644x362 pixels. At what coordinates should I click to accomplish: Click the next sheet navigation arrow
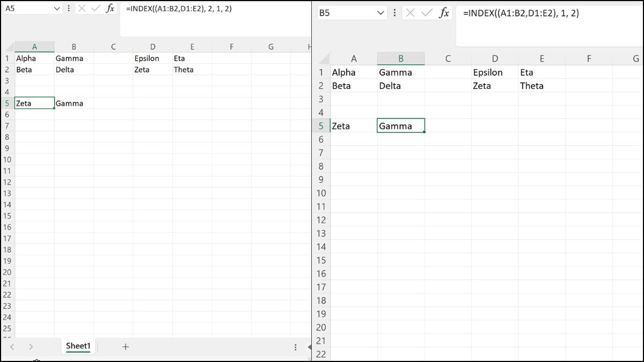[x=31, y=347]
